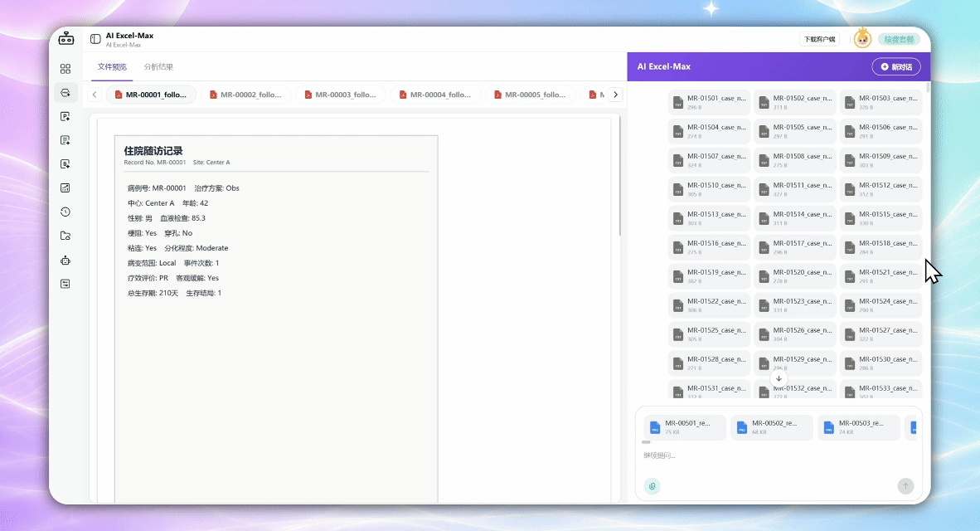Open attached file MR-00501_re...
The width and height of the screenshot is (980, 531).
tap(685, 427)
